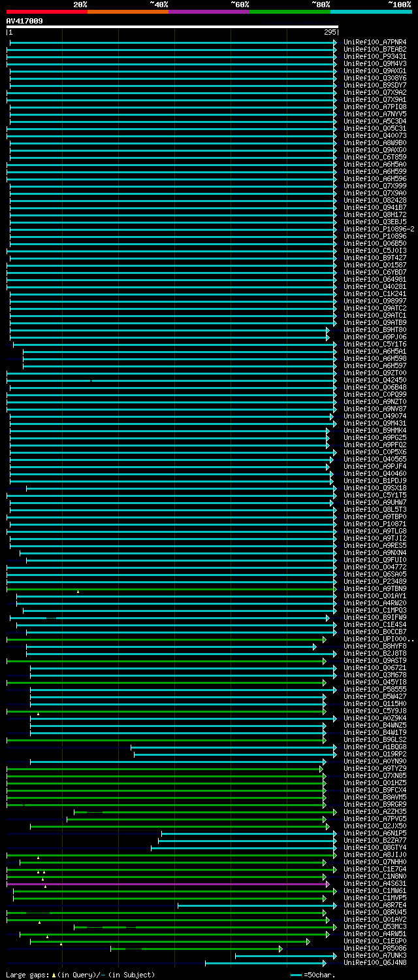Open hit UniRef100_B7EAB2
Viewport: 418px width, 980px height.
coord(375,49)
